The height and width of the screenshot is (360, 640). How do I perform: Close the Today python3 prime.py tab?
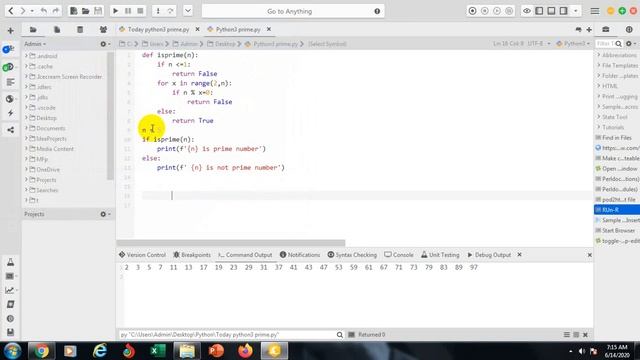point(198,29)
